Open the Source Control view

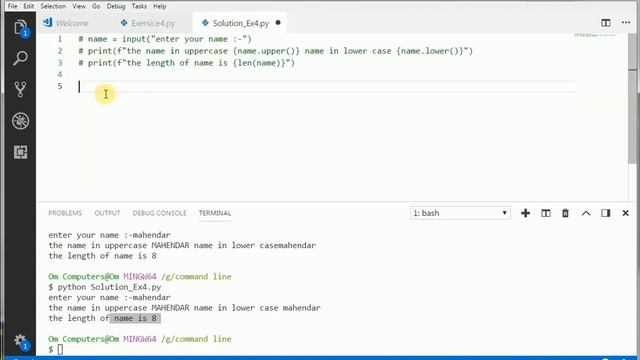click(x=20, y=89)
